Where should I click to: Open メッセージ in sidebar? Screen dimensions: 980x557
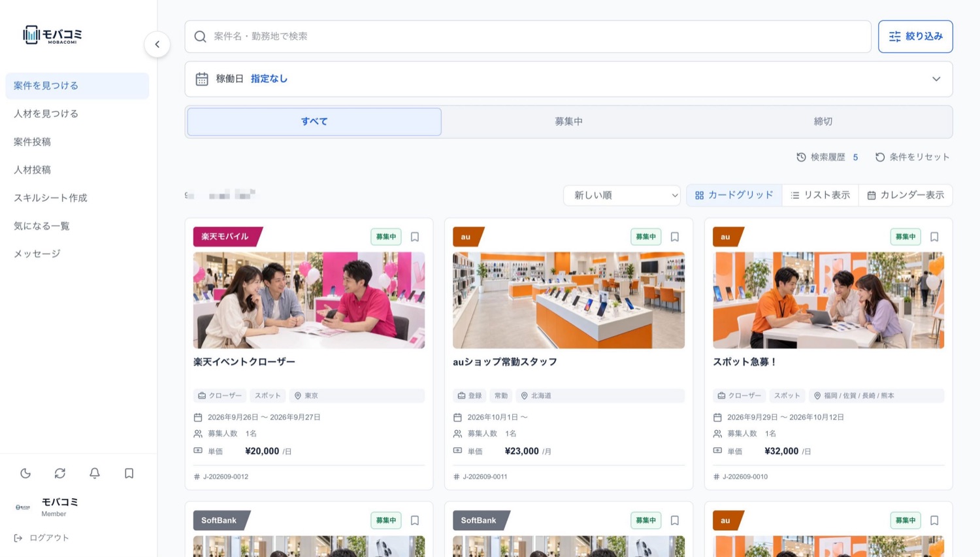[x=77, y=254]
